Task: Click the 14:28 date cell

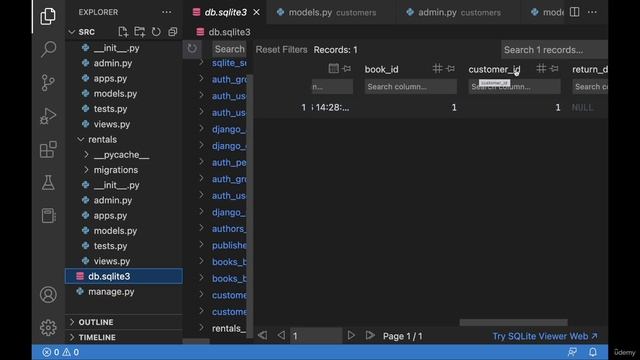Action: click(332, 107)
